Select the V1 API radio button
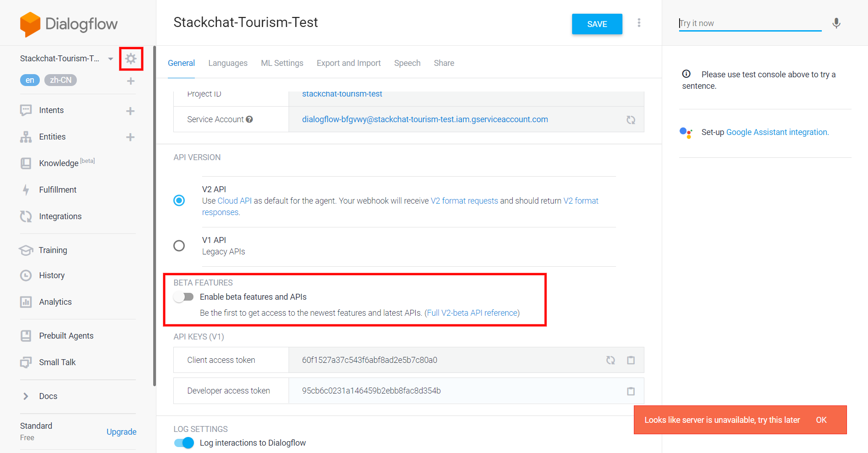The width and height of the screenshot is (868, 453). [x=179, y=246]
